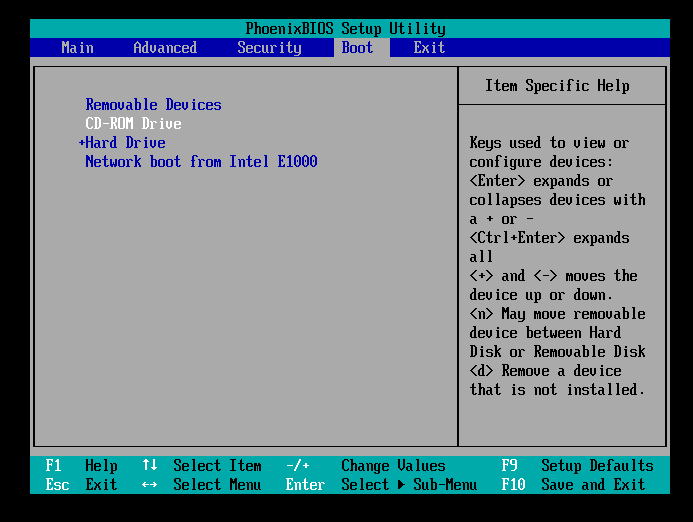Choose Network boot from Intel E1000
Viewport: 693px width, 522px height.
[x=201, y=162]
